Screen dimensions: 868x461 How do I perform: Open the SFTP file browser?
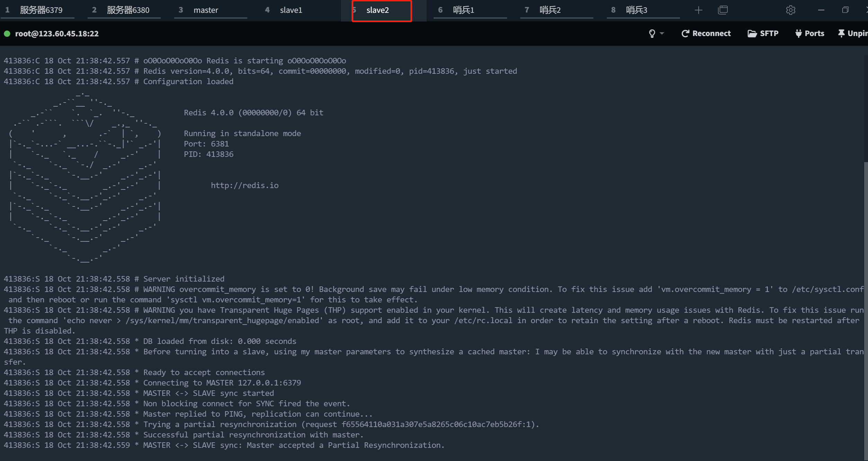tap(763, 34)
